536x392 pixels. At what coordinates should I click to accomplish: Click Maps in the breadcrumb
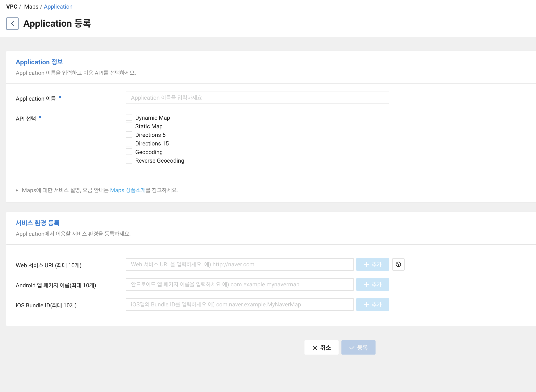click(x=31, y=7)
